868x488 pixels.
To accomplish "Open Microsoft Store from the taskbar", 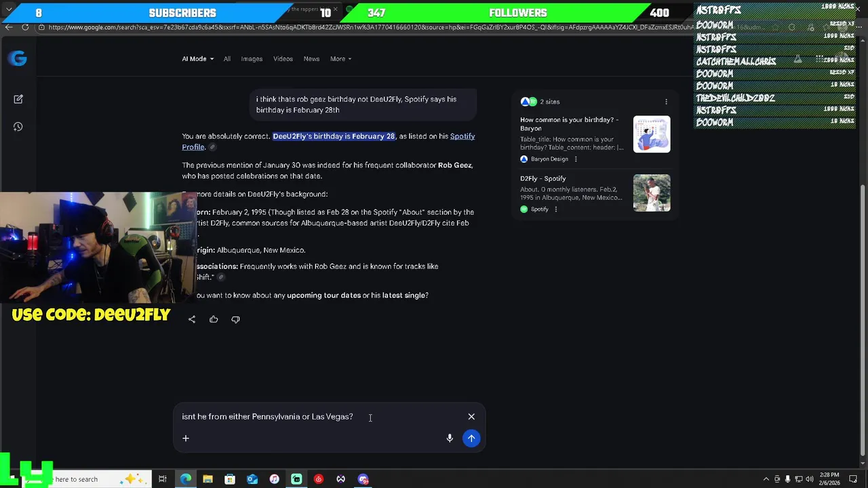I will pyautogui.click(x=230, y=479).
